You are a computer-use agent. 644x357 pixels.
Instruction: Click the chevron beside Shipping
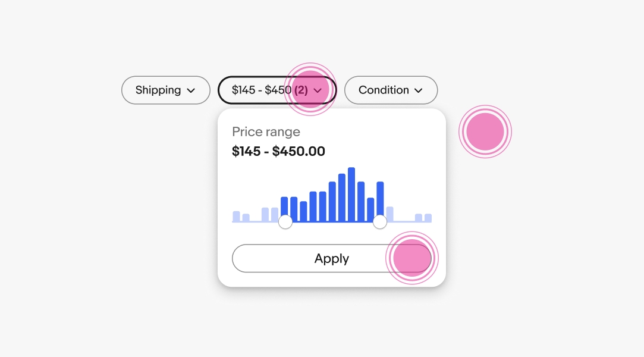pyautogui.click(x=191, y=91)
